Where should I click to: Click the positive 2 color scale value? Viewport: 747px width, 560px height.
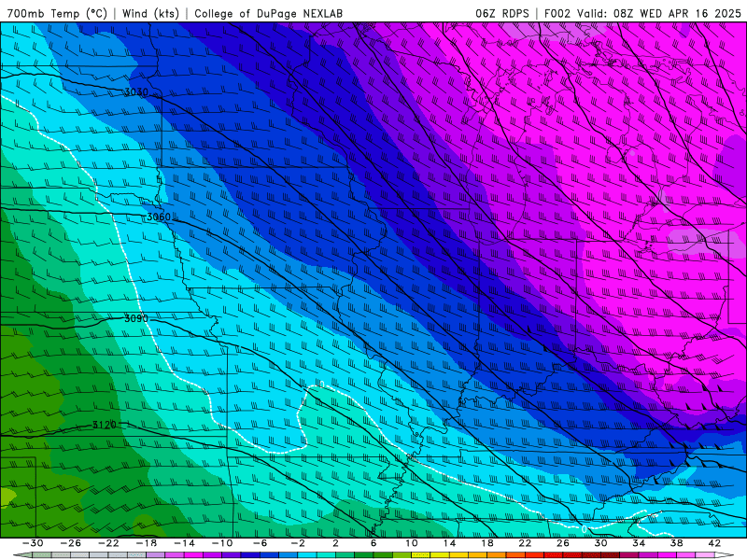coord(335,543)
